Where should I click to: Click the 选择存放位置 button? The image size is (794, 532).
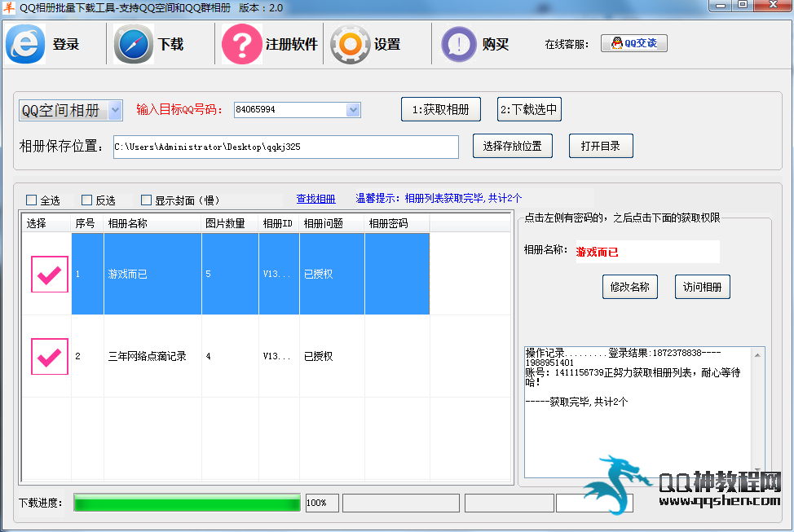point(513,147)
